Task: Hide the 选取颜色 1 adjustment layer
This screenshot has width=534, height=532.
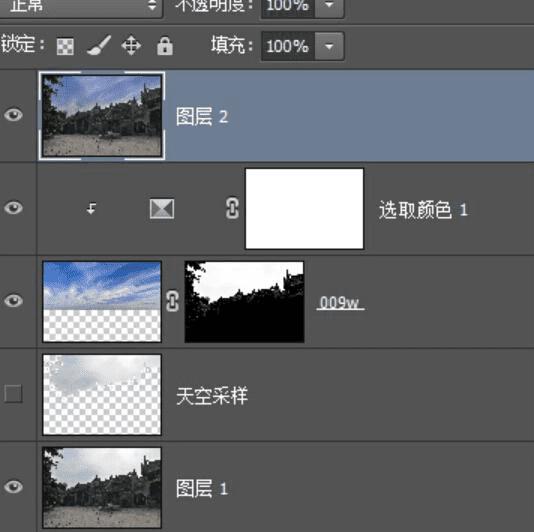Action: click(x=13, y=208)
